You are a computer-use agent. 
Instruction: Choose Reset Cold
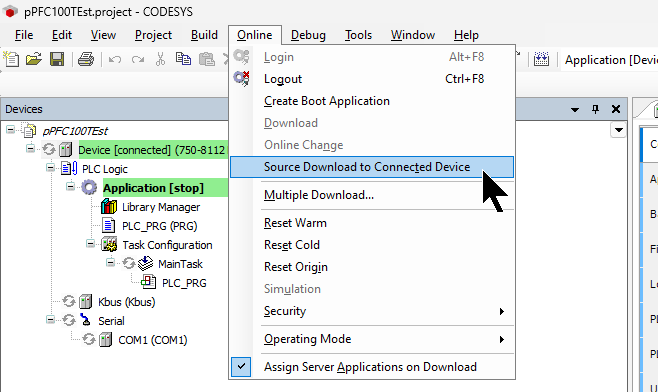tap(372, 245)
